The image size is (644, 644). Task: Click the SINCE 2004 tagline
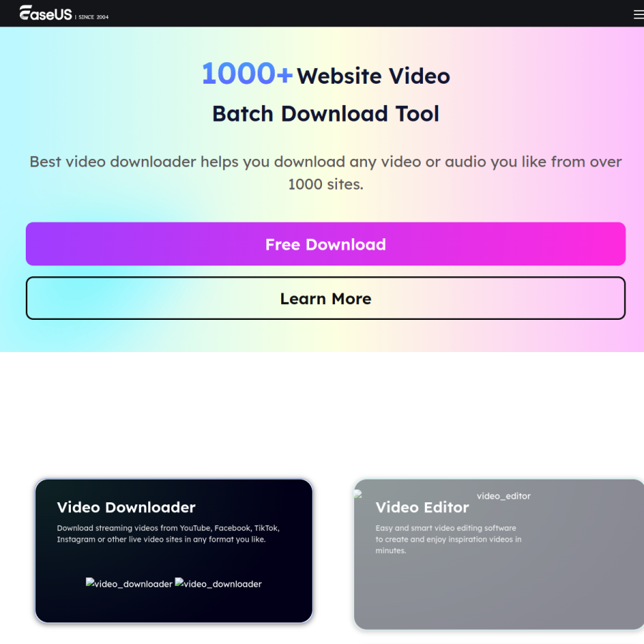tap(93, 17)
